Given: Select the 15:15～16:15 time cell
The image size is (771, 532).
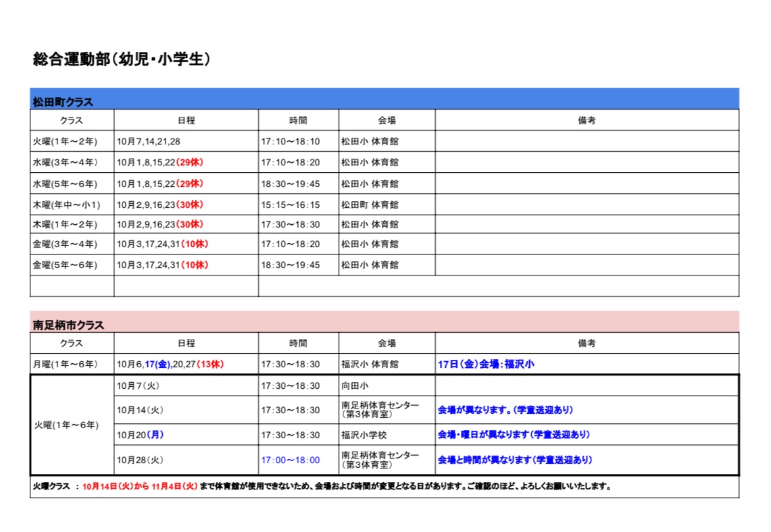Looking at the screenshot, I should [x=291, y=205].
